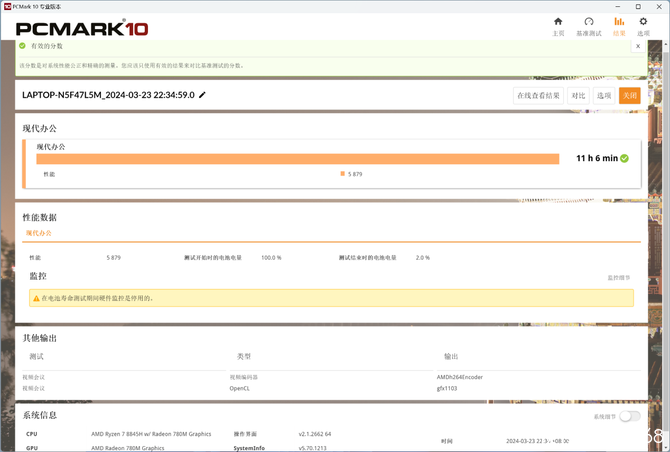Click the orange 5879 score legend square
Screen dimensions: 670x452
pos(342,174)
